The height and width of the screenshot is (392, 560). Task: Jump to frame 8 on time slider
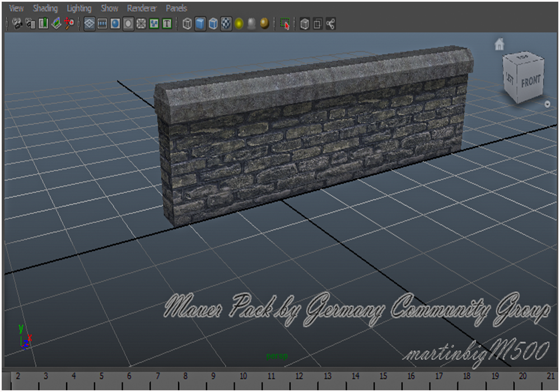(x=185, y=376)
